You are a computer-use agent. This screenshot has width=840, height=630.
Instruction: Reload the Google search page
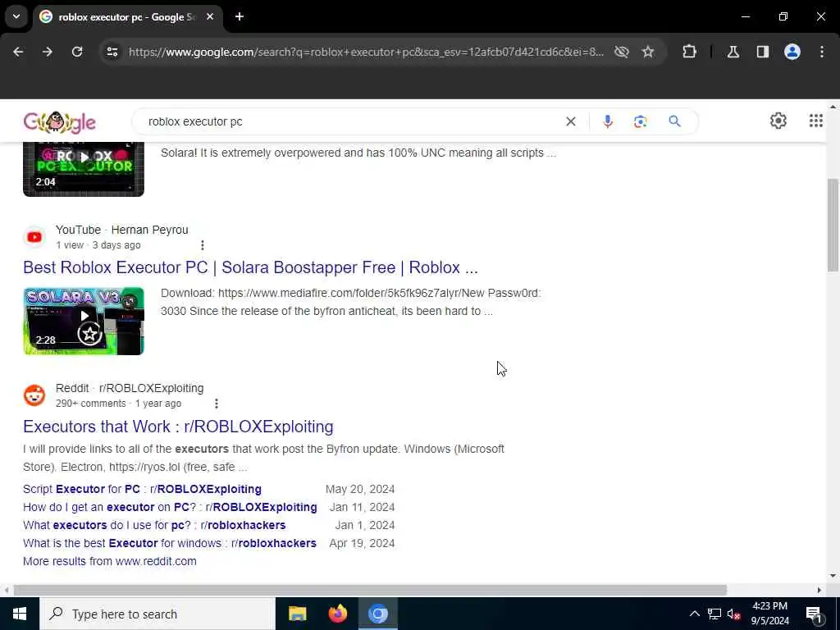point(77,52)
